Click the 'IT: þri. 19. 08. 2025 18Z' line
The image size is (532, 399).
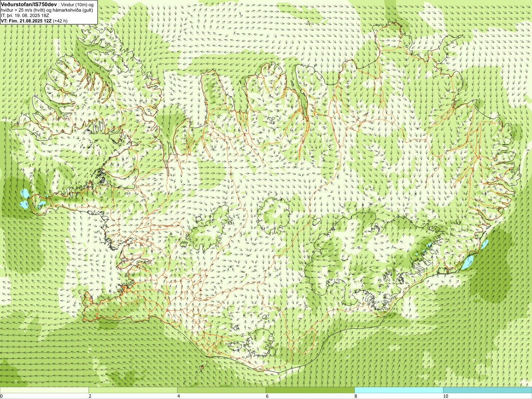coord(25,15)
